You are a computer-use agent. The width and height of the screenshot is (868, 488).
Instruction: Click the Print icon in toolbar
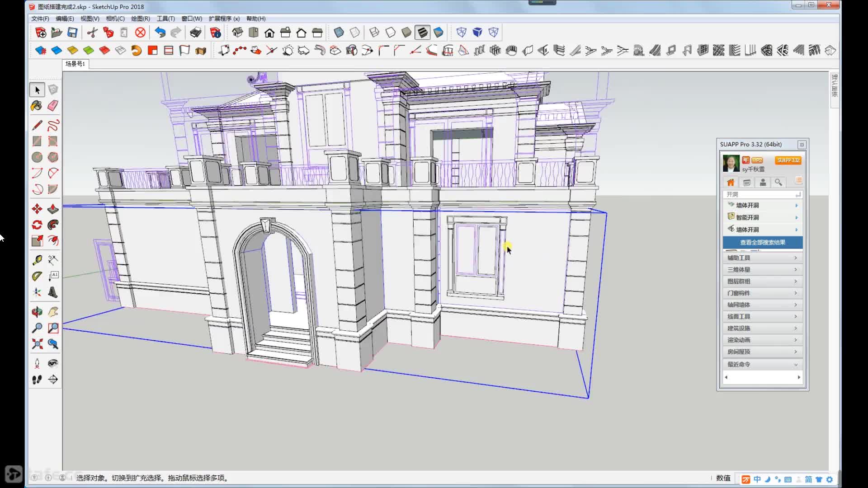pos(195,33)
